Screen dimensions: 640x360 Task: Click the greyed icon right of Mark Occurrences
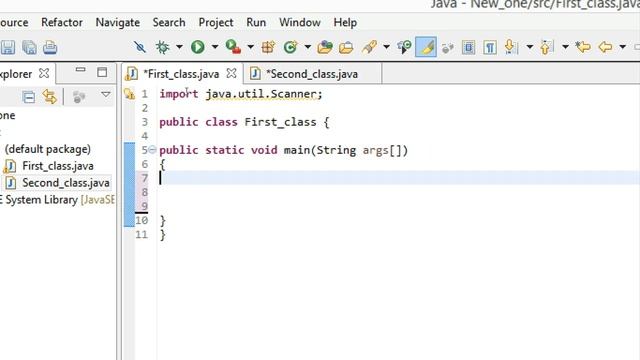click(448, 48)
